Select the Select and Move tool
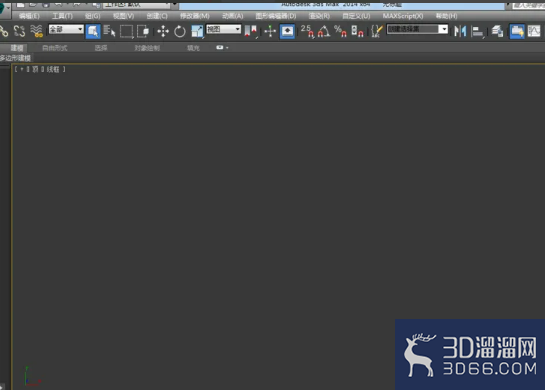545x390 pixels. coord(163,31)
